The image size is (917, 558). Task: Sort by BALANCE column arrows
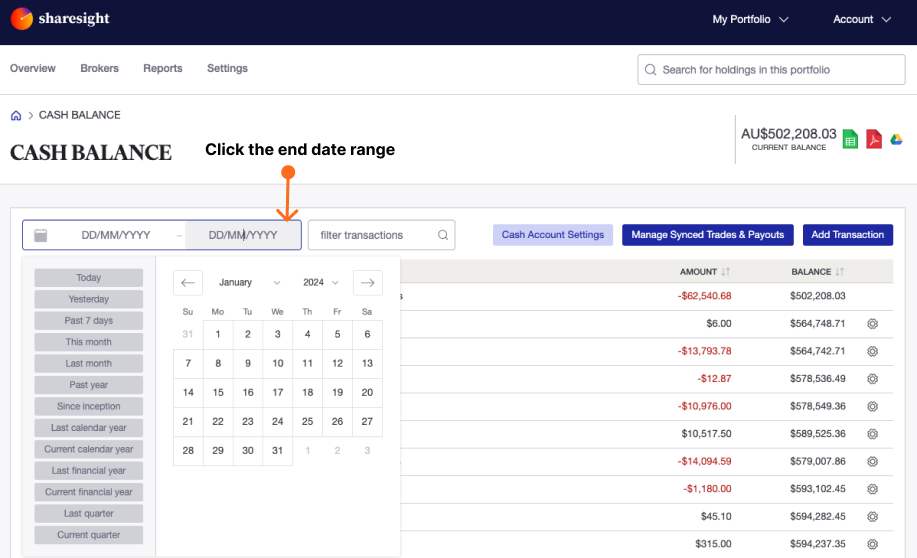pyautogui.click(x=840, y=272)
